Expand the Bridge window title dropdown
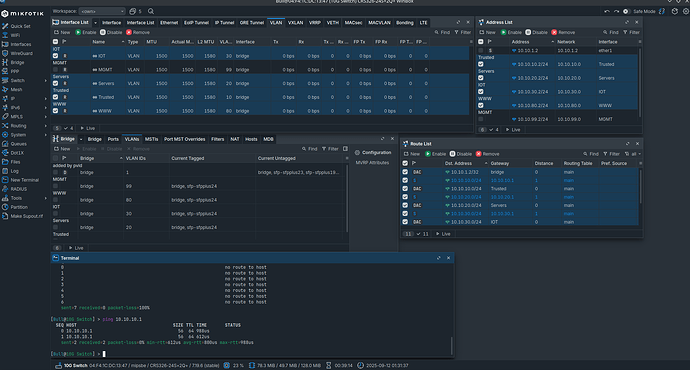This screenshot has height=370, width=690. (81, 139)
